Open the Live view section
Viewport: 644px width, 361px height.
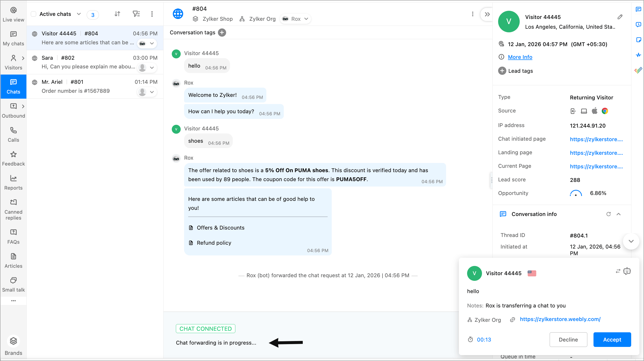tap(13, 14)
